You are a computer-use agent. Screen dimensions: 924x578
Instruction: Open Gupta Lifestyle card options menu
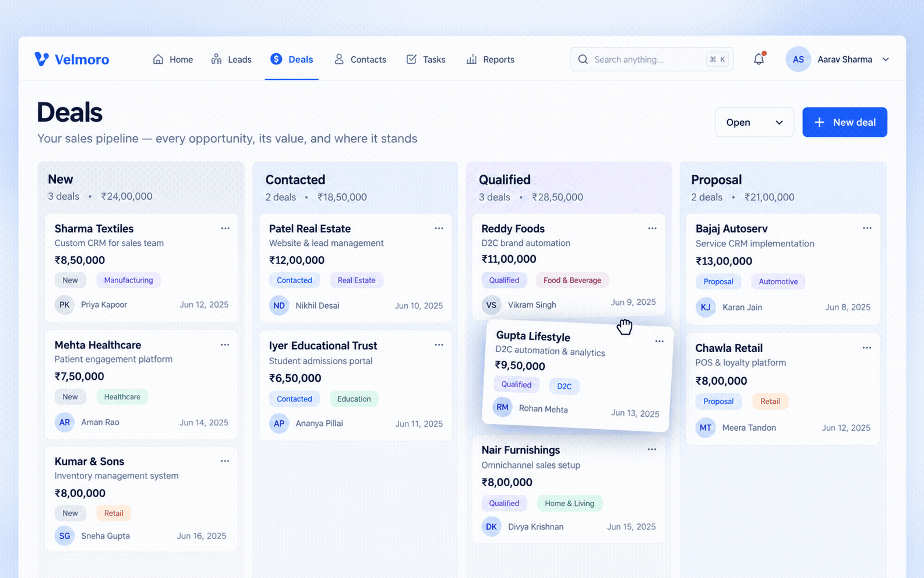[660, 341]
